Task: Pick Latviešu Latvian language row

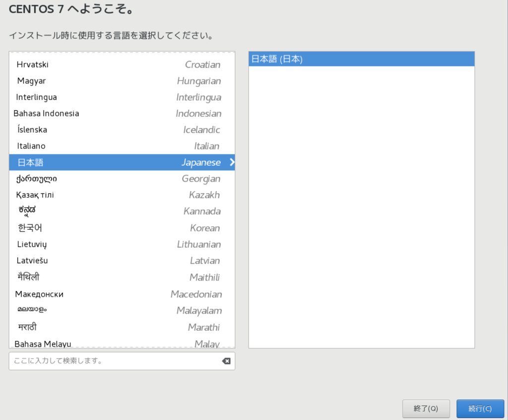Action: [122, 261]
